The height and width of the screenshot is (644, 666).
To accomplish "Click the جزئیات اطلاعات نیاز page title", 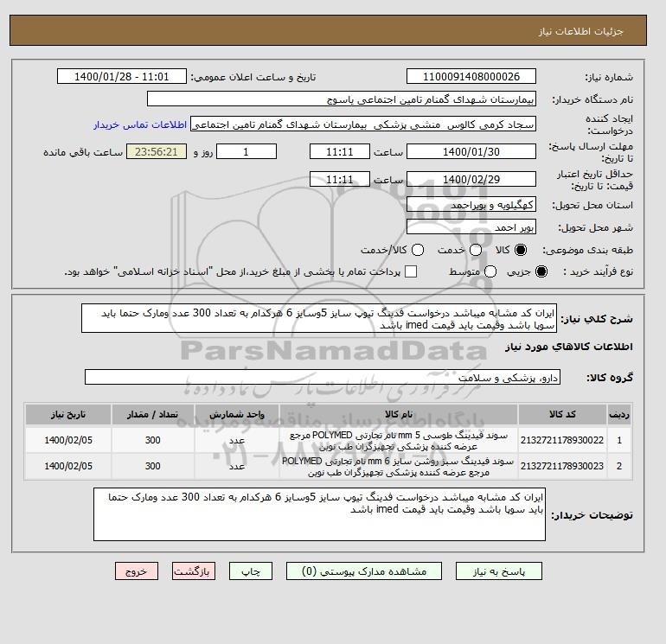I will (580, 31).
